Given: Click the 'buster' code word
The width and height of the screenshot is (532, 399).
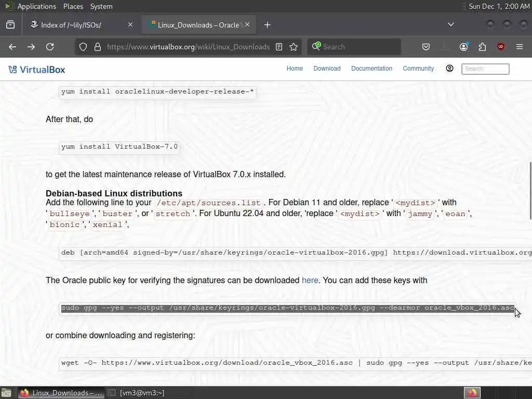Looking at the screenshot, I should [117, 214].
